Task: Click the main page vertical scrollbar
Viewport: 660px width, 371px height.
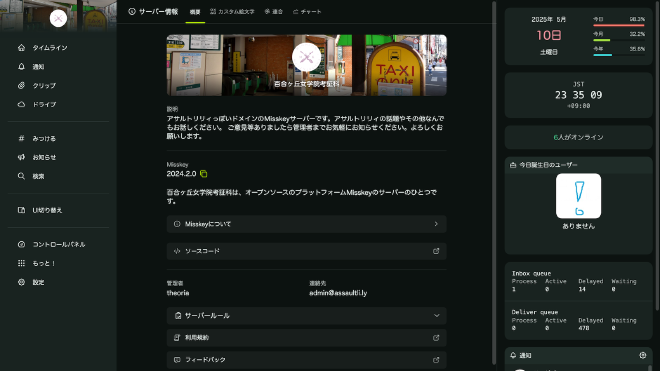Action: pyautogui.click(x=494, y=183)
